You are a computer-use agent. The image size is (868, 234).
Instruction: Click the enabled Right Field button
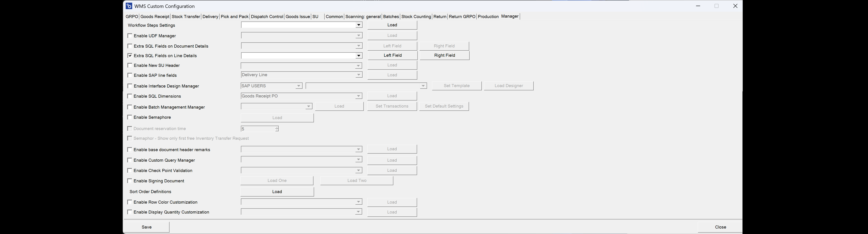(x=444, y=55)
